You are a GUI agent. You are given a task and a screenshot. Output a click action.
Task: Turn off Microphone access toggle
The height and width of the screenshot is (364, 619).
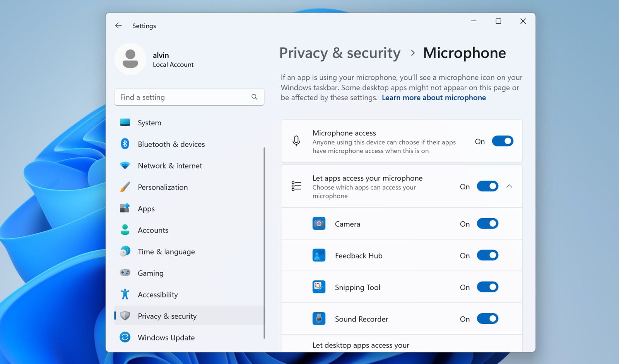pos(503,141)
